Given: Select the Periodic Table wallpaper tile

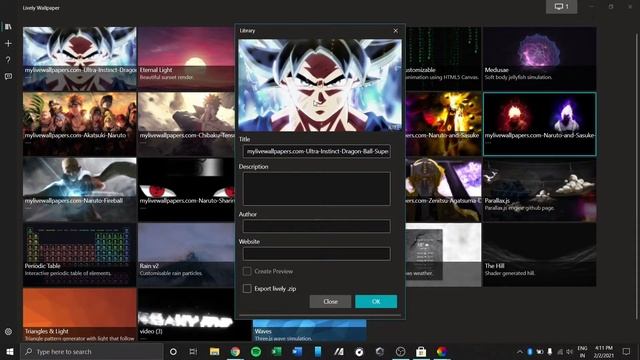Looking at the screenshot, I should [x=80, y=255].
